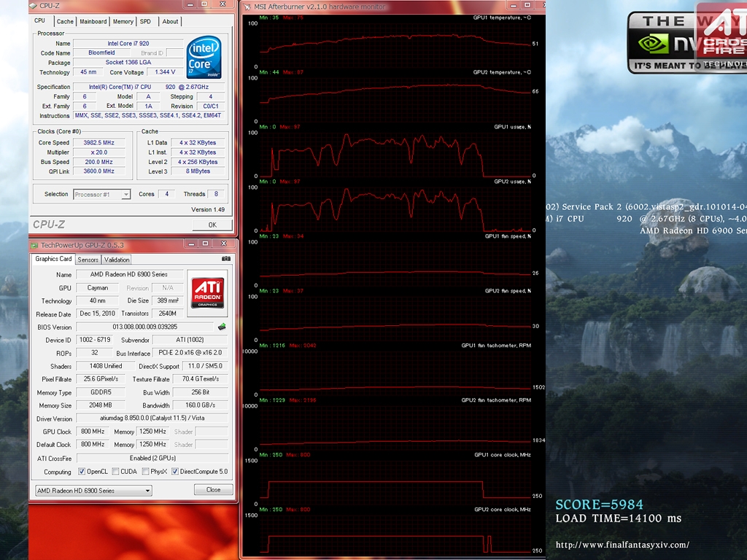Image resolution: width=747 pixels, height=560 pixels.
Task: Switch to the Cache tab in CPU-Z
Action: click(65, 21)
